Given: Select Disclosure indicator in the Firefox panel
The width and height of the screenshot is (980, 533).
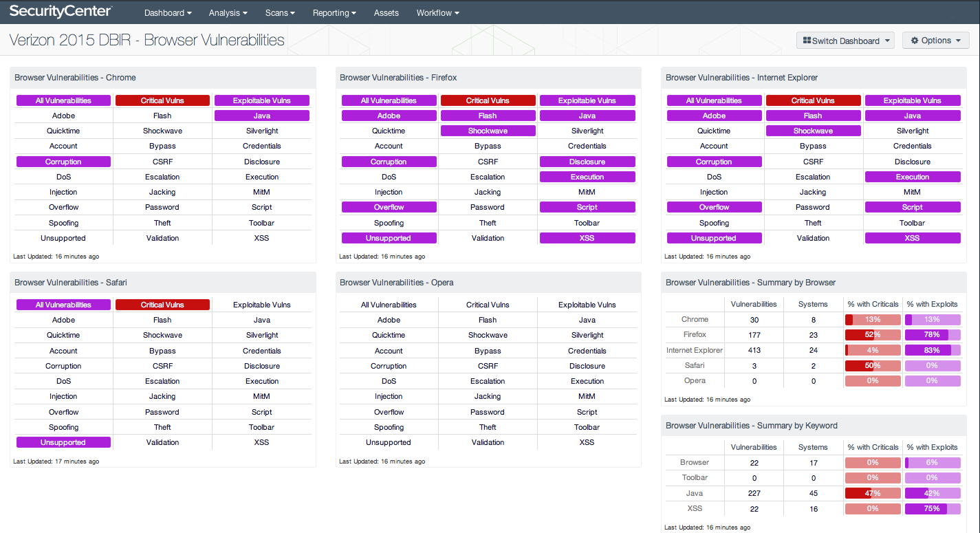Looking at the screenshot, I should coord(587,162).
